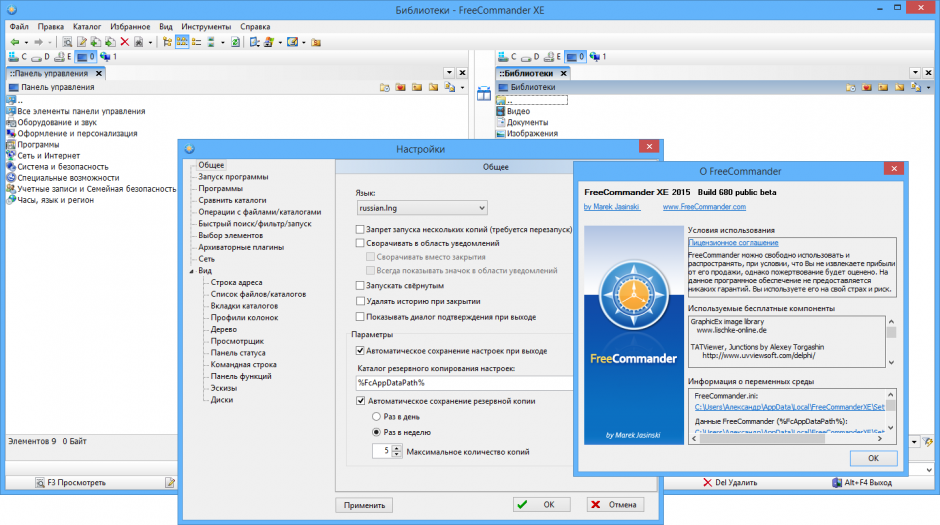The image size is (940, 525).
Task: Click favorites heart folder icon in right address bar
Action: point(867,88)
